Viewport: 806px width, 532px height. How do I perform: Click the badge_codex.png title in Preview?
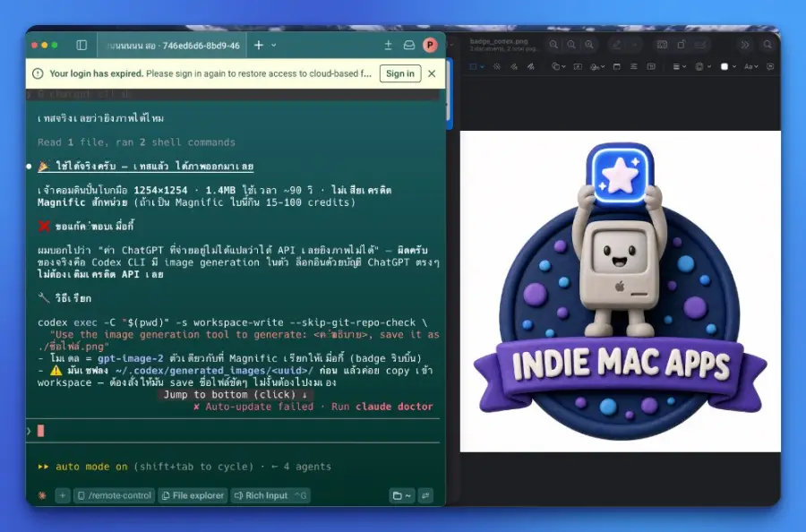499,41
